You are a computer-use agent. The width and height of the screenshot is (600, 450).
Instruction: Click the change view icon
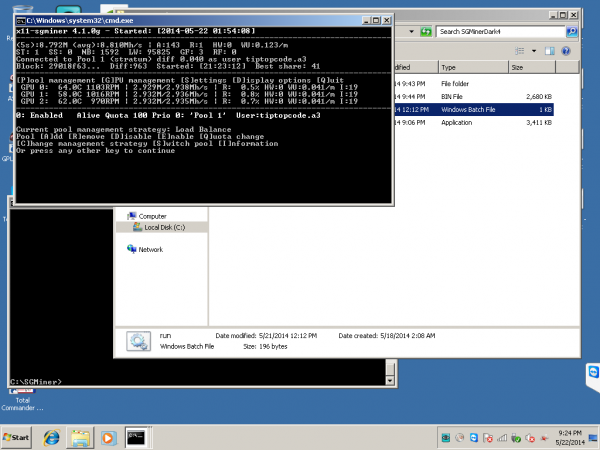click(x=520, y=51)
